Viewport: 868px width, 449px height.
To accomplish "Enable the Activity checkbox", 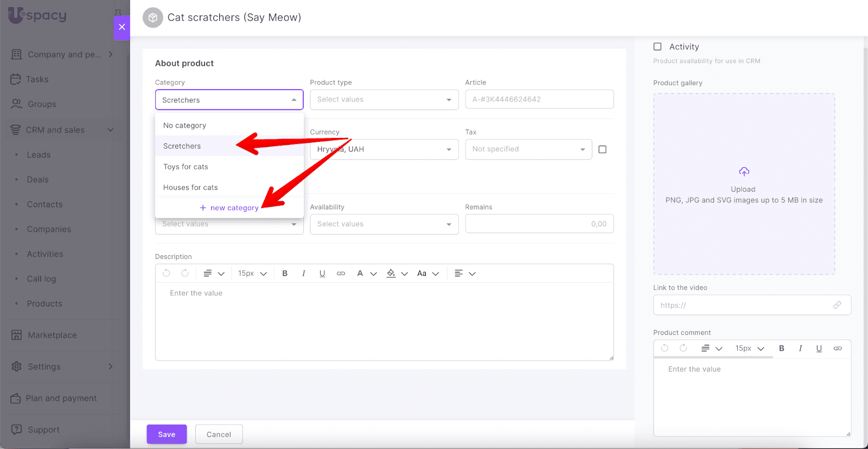I will coord(658,47).
